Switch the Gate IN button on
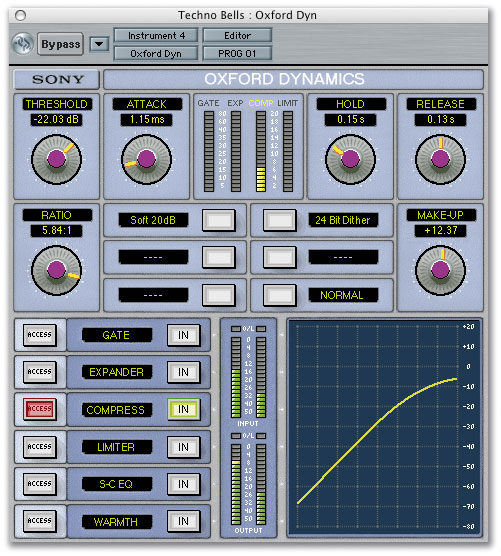The width and height of the screenshot is (501, 556). point(183,335)
